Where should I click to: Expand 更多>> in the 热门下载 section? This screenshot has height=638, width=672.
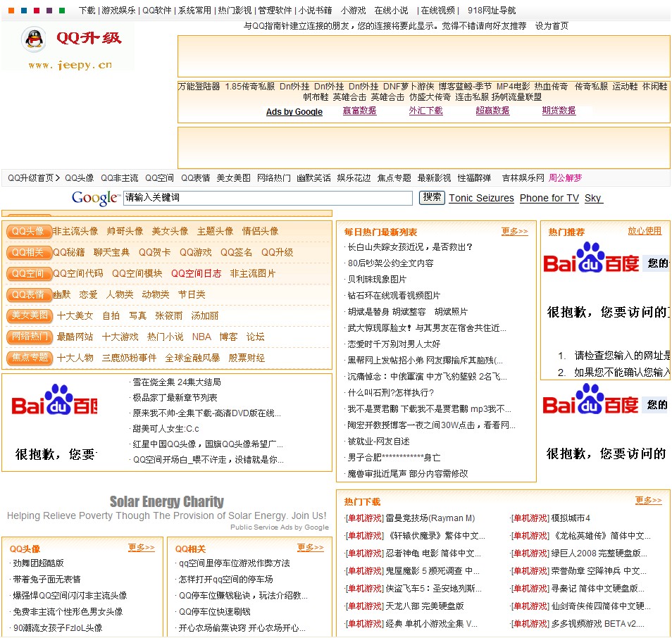coord(648,501)
